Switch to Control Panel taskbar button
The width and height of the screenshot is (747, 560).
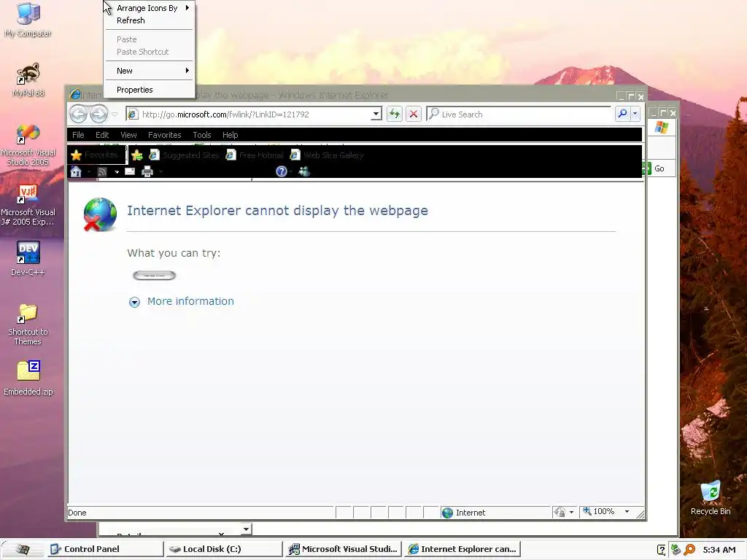pos(105,549)
